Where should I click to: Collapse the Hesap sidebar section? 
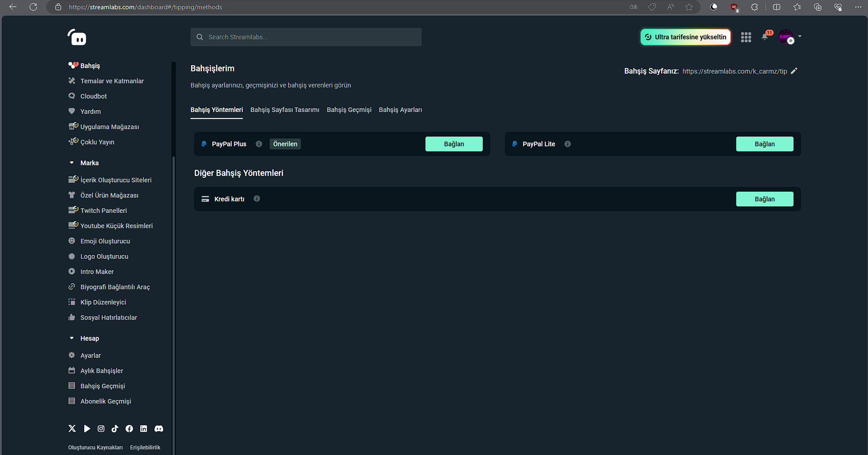pos(72,338)
